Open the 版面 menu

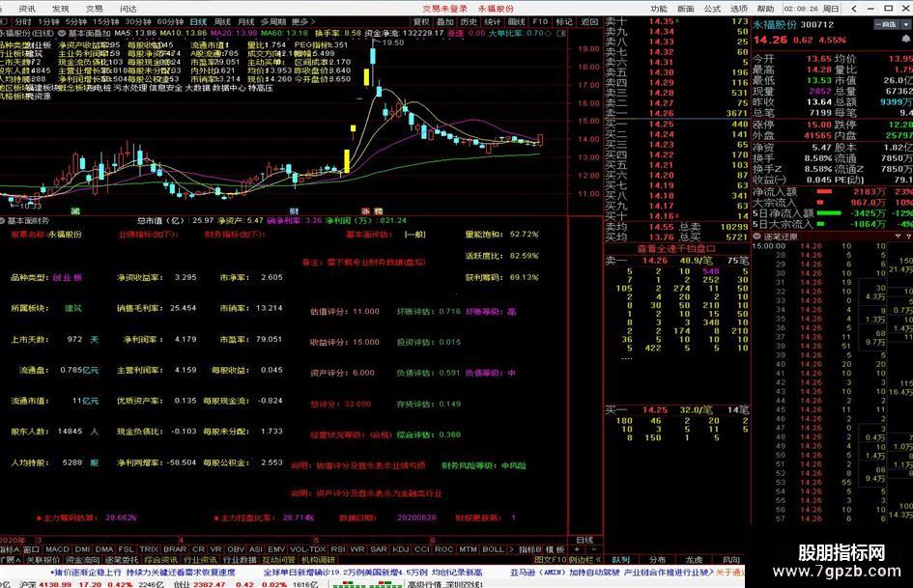click(x=686, y=9)
